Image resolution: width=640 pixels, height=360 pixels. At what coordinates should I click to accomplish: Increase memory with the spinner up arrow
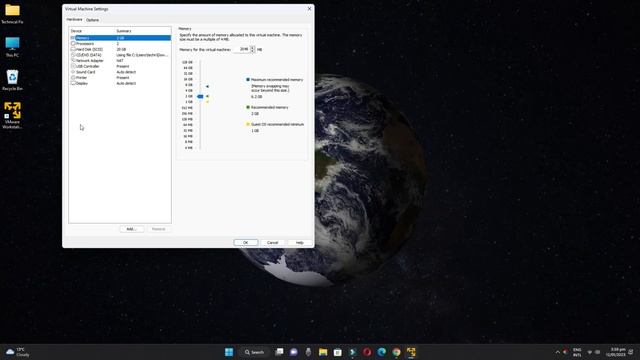(x=253, y=48)
